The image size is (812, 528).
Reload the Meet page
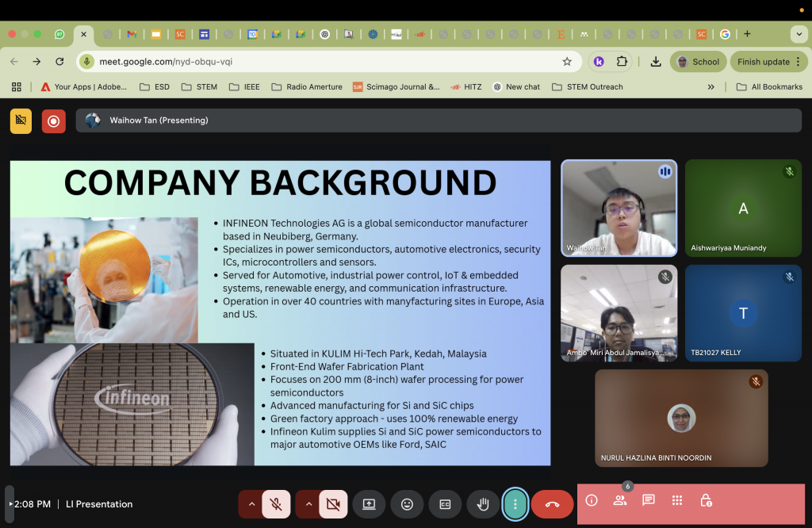pos(59,62)
